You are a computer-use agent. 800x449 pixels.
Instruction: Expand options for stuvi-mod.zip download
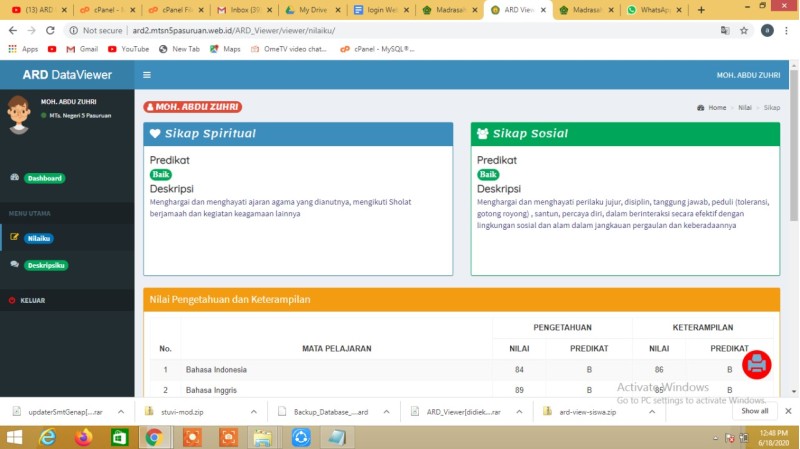point(252,411)
